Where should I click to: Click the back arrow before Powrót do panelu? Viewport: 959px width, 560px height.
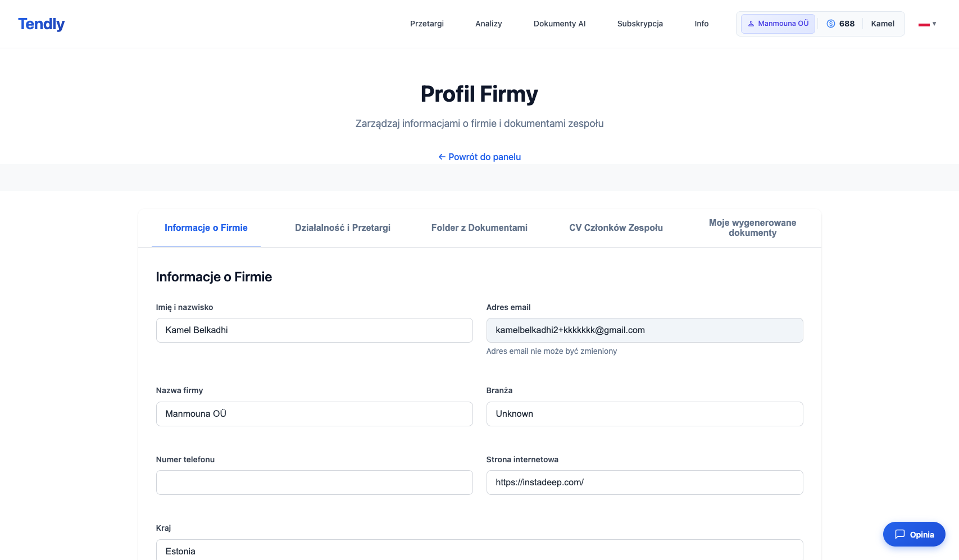(442, 157)
